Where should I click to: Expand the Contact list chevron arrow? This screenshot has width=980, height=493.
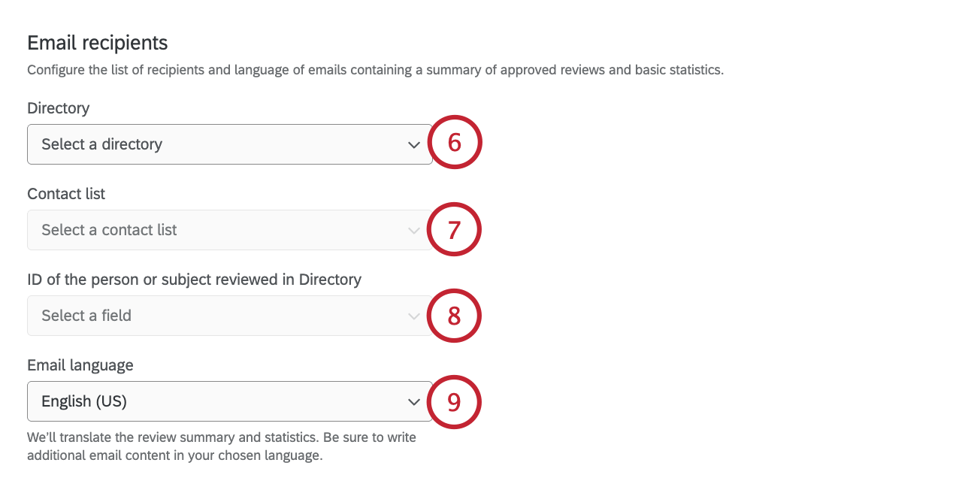tap(413, 231)
